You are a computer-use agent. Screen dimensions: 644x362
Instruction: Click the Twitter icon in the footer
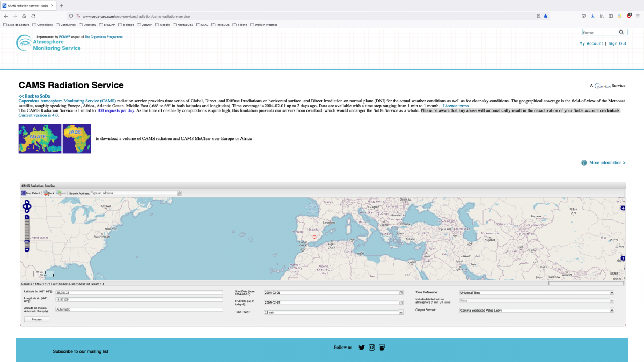pyautogui.click(x=361, y=348)
